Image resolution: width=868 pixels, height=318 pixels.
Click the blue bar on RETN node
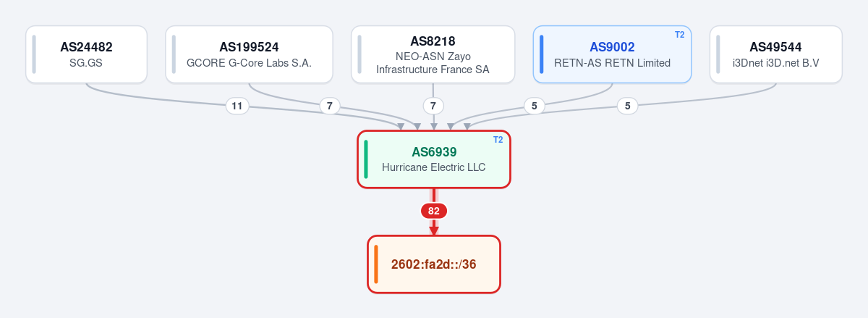coord(542,54)
